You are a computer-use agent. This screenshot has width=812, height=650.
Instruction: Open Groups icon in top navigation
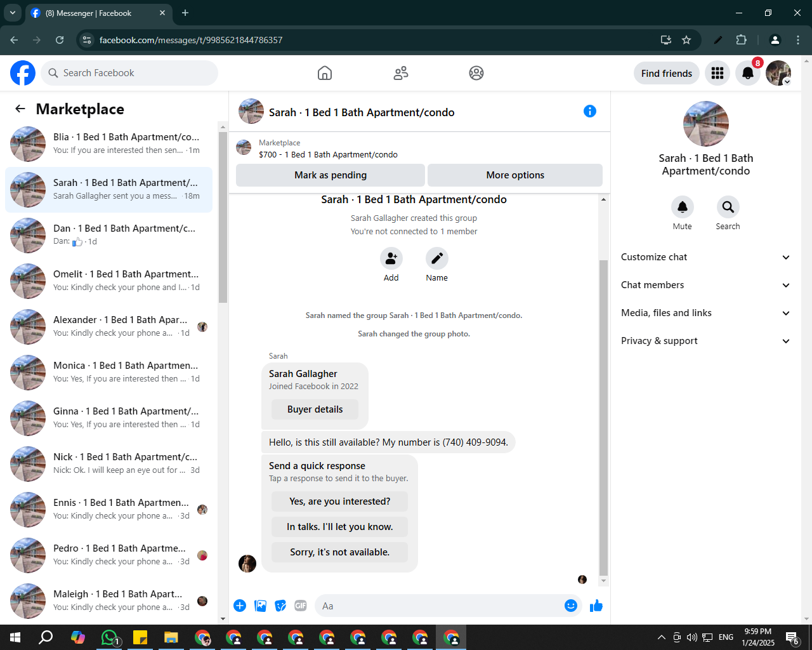point(476,73)
